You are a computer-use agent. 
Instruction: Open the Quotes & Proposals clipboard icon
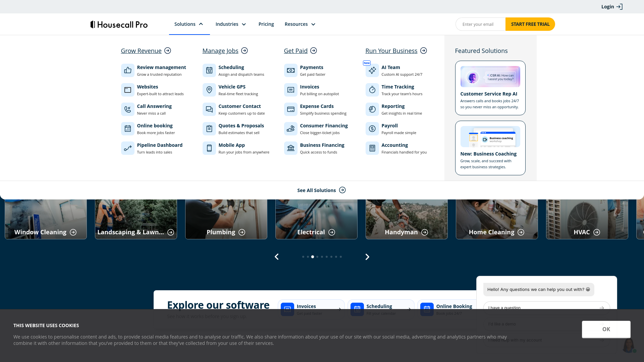[209, 129]
